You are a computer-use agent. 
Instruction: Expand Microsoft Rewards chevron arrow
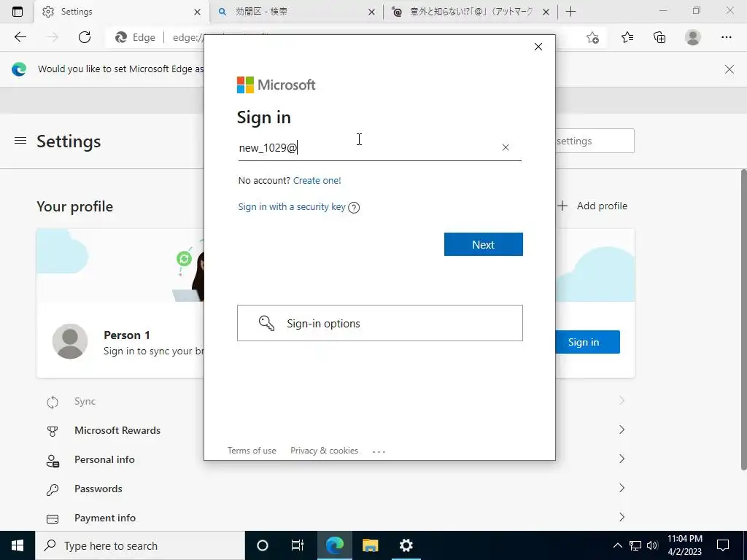click(x=622, y=429)
